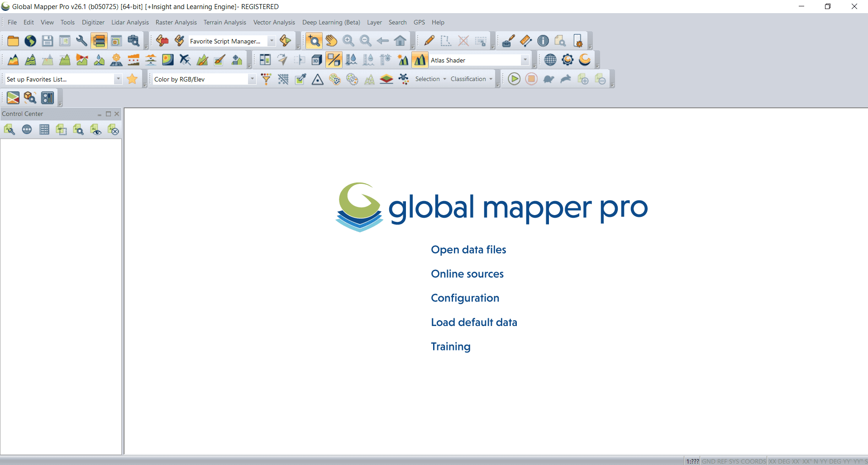The width and height of the screenshot is (868, 465).
Task: Expand the Selection dropdown in Lidar toolbar
Action: coord(430,79)
